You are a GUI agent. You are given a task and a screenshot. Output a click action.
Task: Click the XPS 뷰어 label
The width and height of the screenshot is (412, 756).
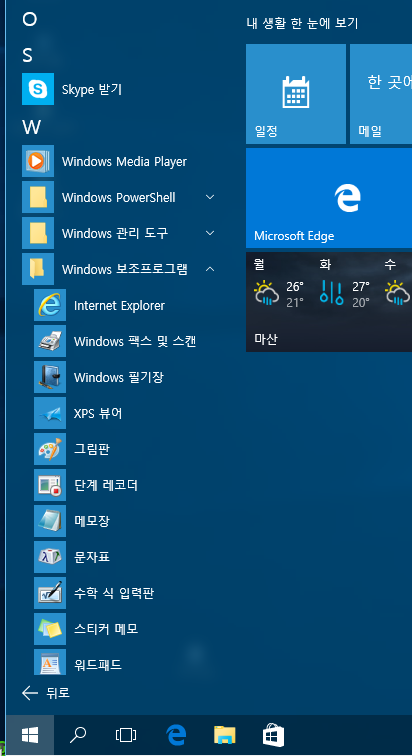point(98,413)
